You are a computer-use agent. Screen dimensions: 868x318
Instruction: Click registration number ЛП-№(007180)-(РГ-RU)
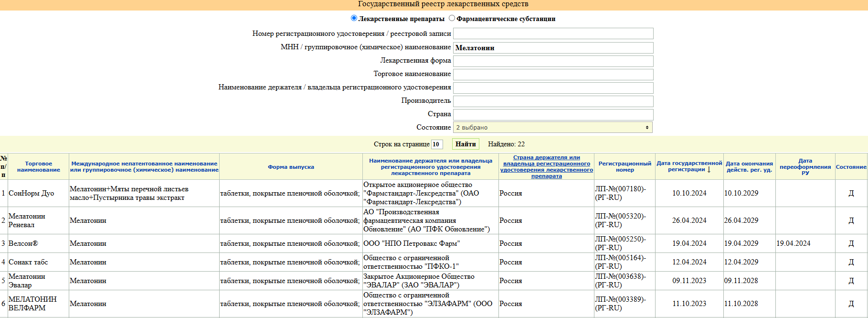click(x=620, y=193)
